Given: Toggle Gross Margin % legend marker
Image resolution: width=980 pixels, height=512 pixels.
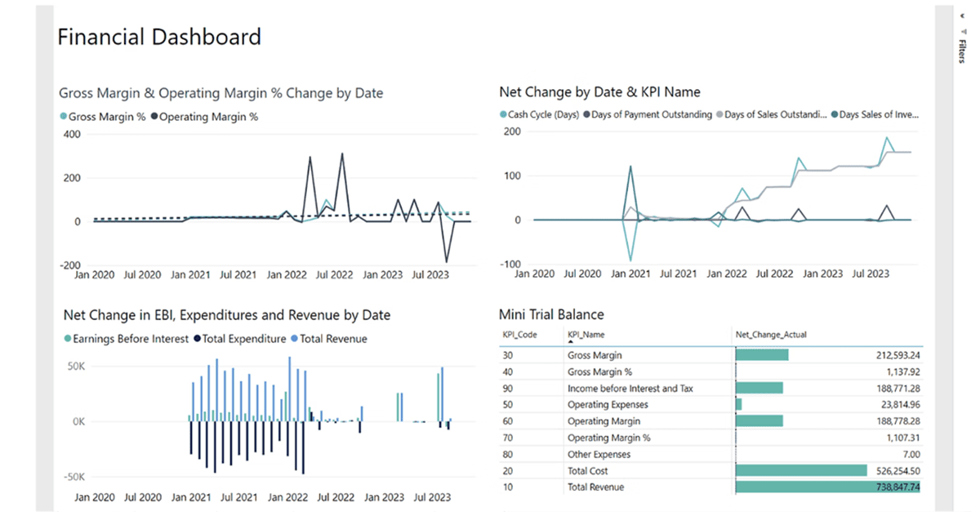Looking at the screenshot, I should pos(64,117).
